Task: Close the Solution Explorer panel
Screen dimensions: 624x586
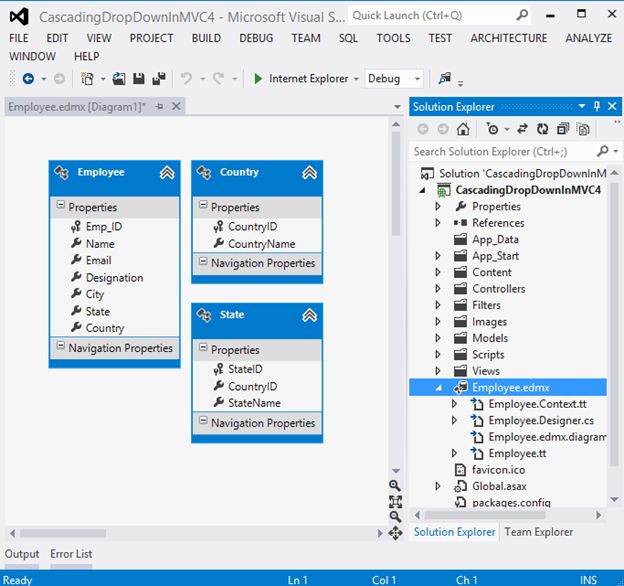Action: coord(612,106)
